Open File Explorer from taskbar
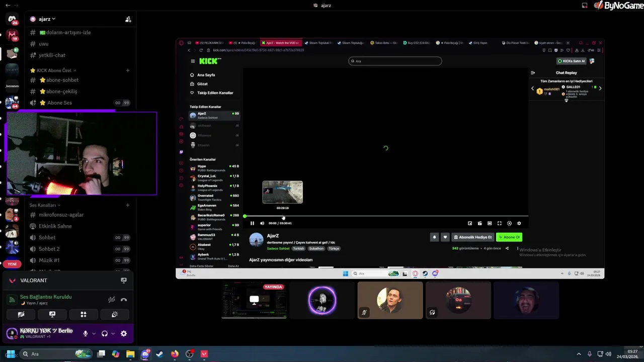The image size is (644, 362). [130, 354]
